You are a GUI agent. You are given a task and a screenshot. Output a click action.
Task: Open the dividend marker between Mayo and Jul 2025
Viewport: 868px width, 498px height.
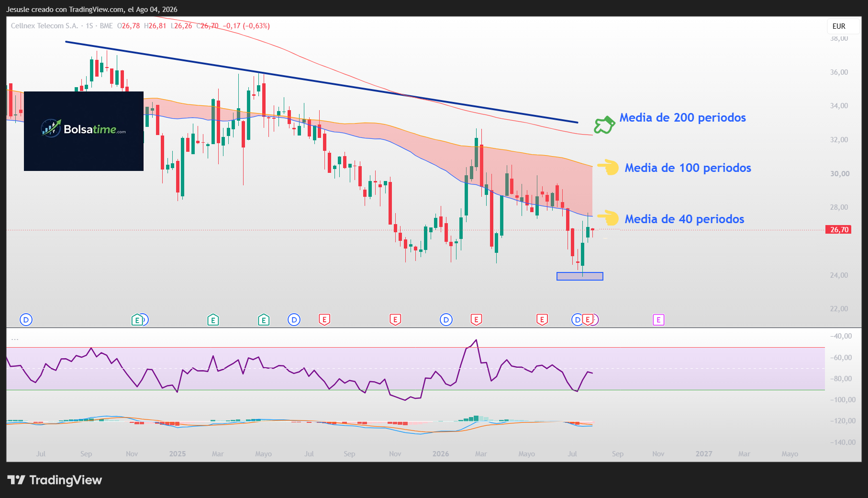tap(294, 320)
